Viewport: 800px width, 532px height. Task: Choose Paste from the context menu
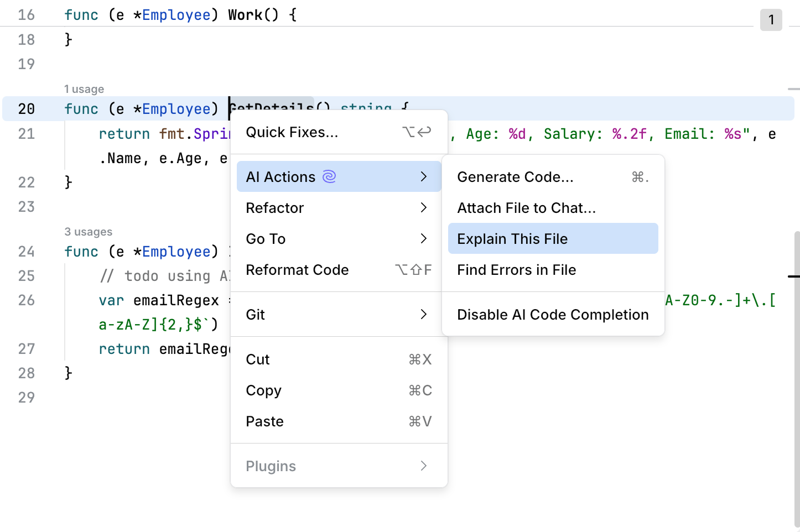[264, 421]
